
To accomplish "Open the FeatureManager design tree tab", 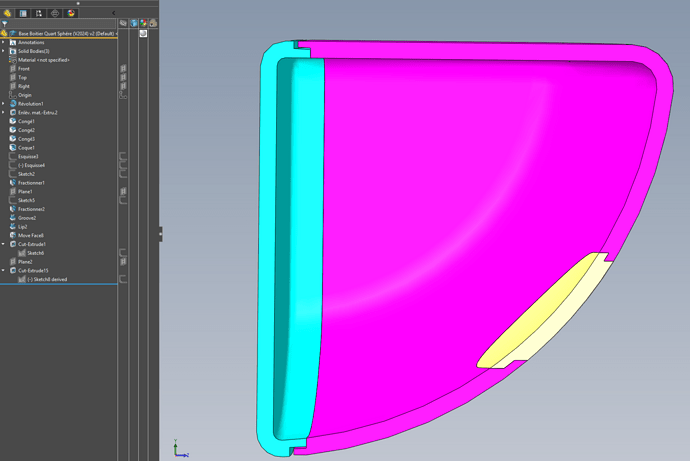I will pyautogui.click(x=7, y=13).
